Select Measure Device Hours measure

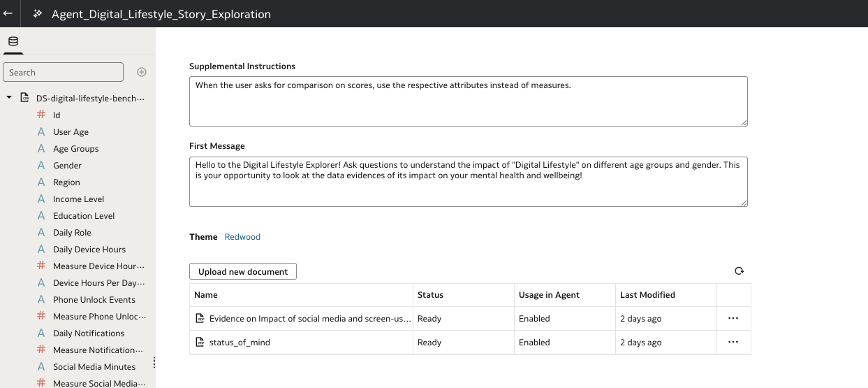(98, 266)
